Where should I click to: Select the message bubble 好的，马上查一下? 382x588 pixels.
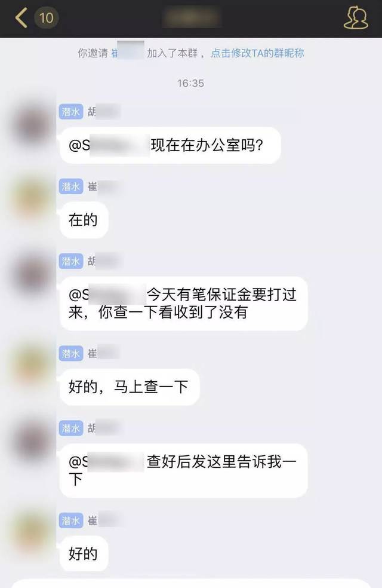pyautogui.click(x=130, y=387)
